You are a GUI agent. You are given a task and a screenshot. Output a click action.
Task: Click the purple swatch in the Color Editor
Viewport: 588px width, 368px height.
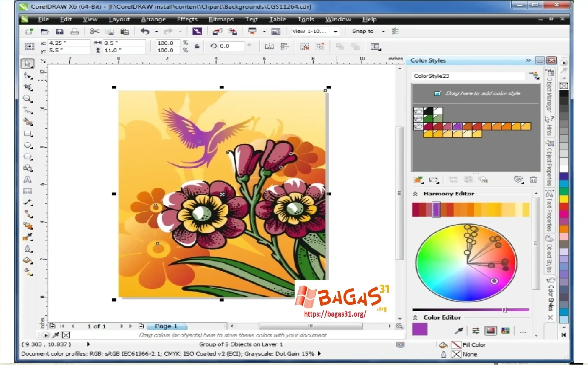(x=419, y=329)
